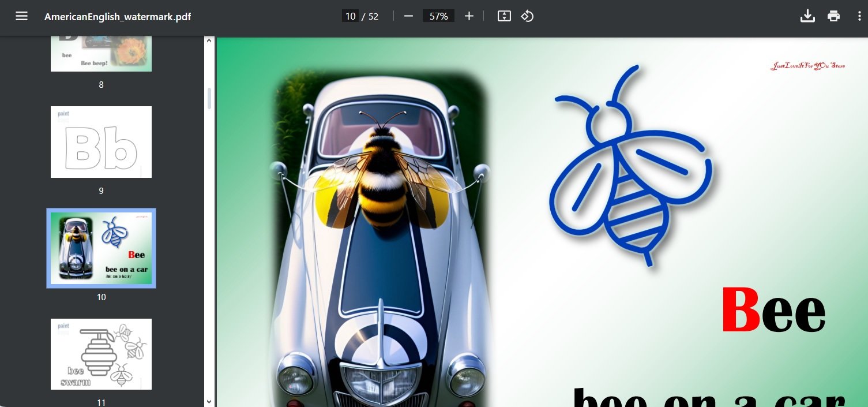Print the PDF document
The image size is (868, 407).
point(833,16)
